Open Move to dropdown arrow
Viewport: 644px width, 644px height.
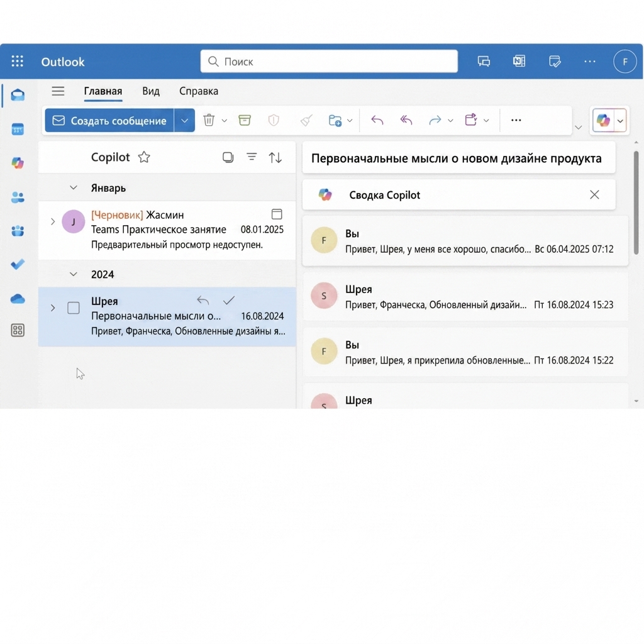[x=350, y=121]
